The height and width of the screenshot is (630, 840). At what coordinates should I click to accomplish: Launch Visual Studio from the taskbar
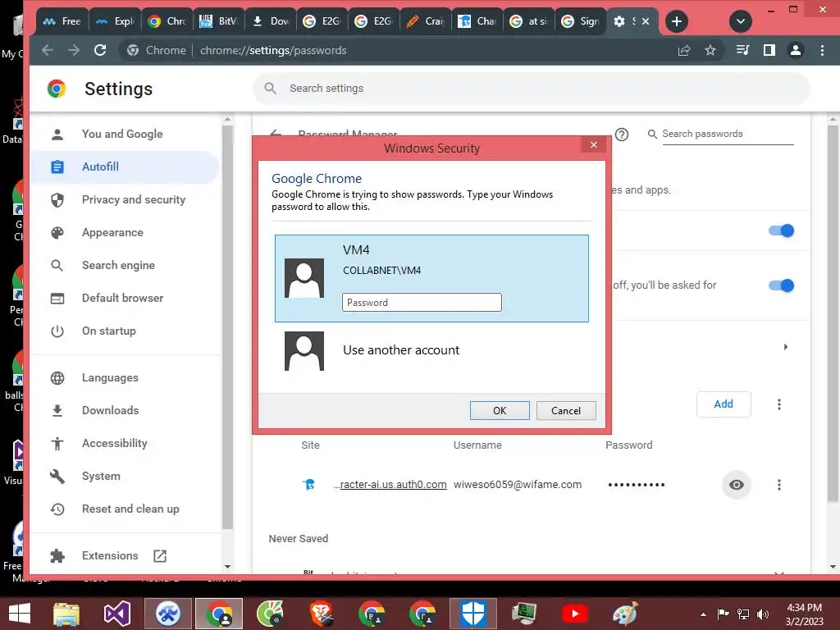116,614
